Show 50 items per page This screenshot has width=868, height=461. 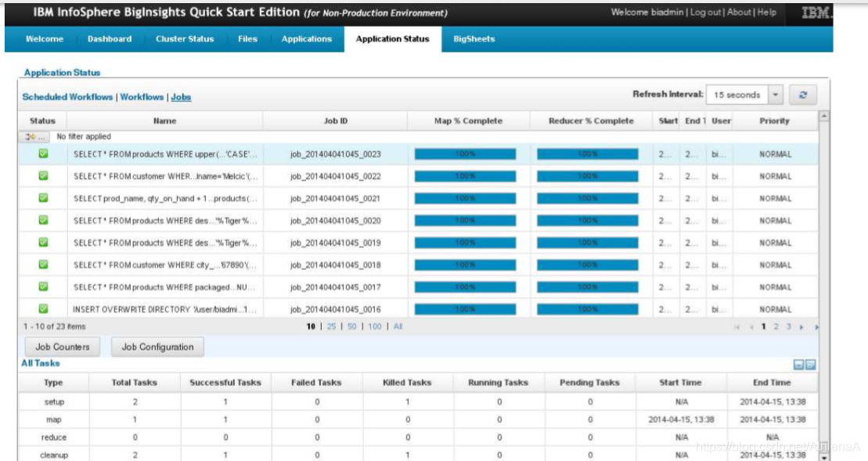click(x=351, y=326)
